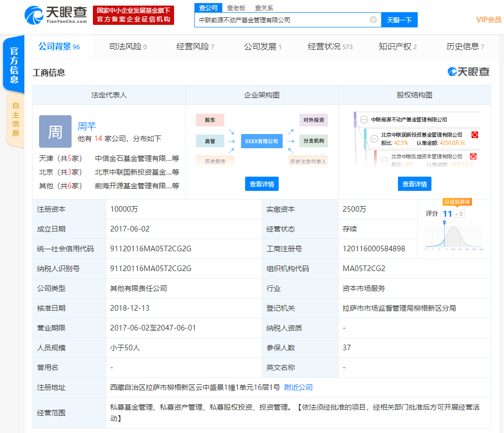Click 历史股东 box in structure diagram
The image size is (504, 433).
tap(215, 161)
